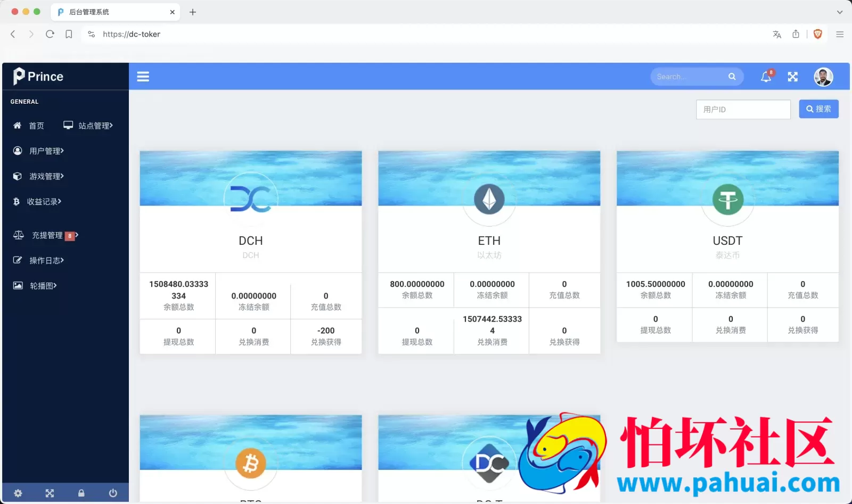Click the ETH card title

pyautogui.click(x=489, y=241)
